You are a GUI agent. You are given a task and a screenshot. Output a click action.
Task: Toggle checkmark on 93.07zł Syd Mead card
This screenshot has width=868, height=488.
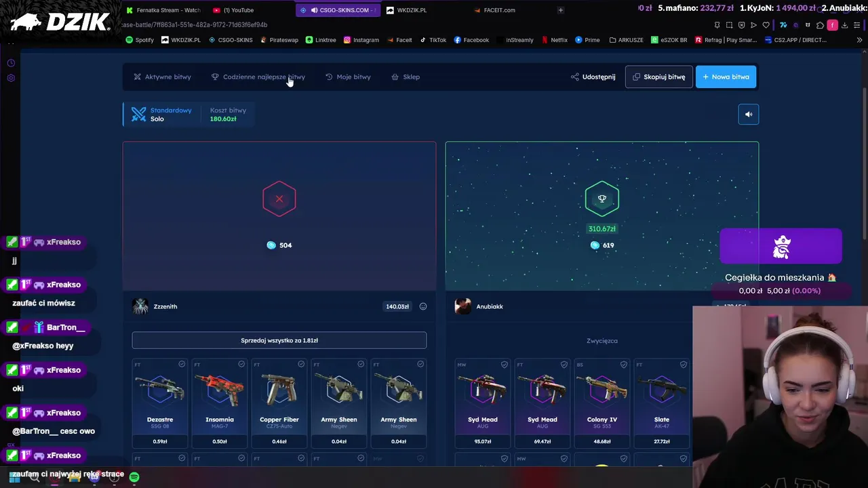[x=505, y=365]
